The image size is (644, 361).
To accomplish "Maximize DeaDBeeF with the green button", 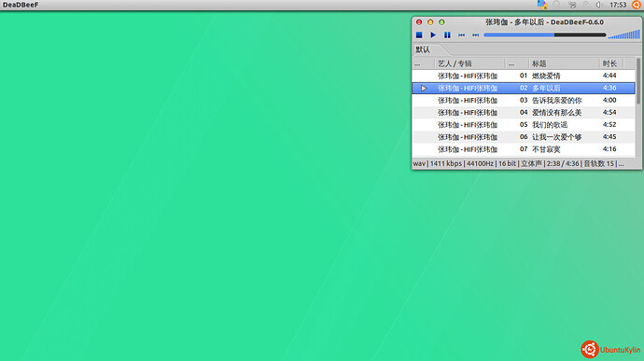I will [441, 22].
